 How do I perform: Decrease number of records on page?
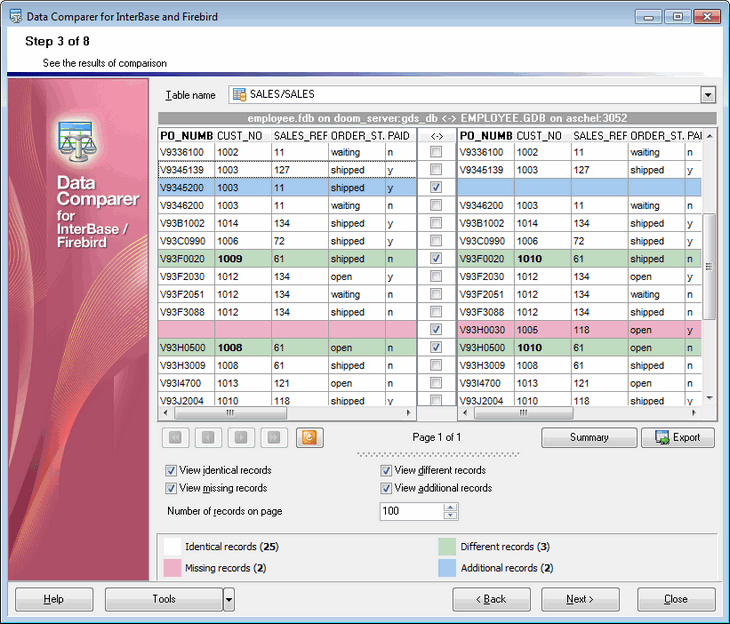coord(450,515)
